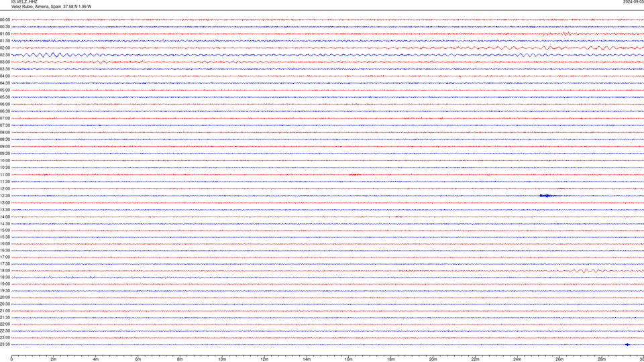Click the 13:00 time label
644x362 pixels.
point(5,202)
